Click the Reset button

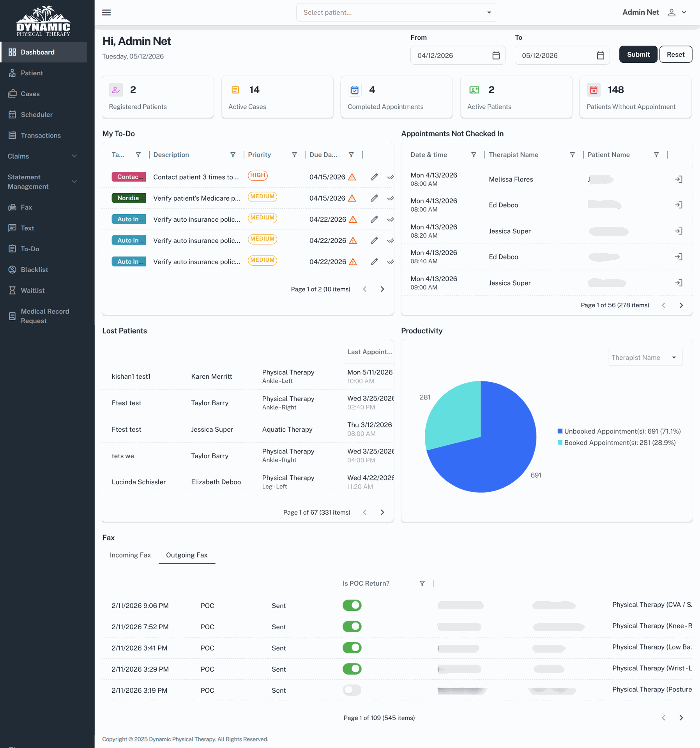click(x=675, y=55)
